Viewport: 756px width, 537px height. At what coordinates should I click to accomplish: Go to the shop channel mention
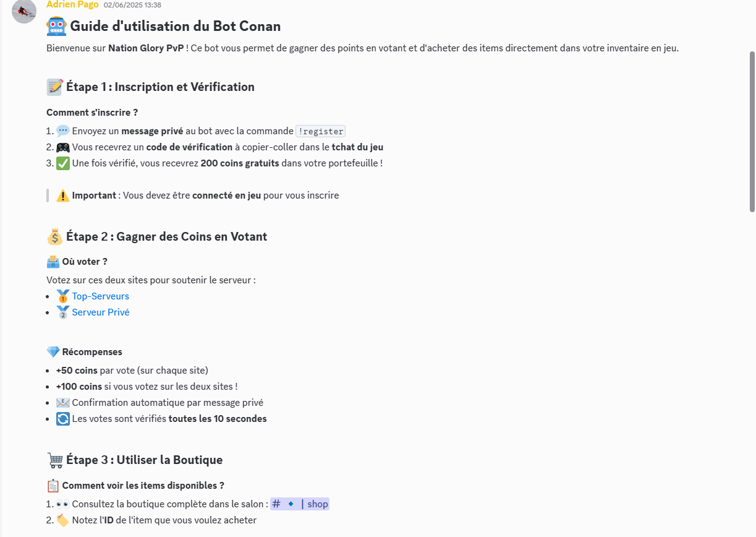click(300, 504)
